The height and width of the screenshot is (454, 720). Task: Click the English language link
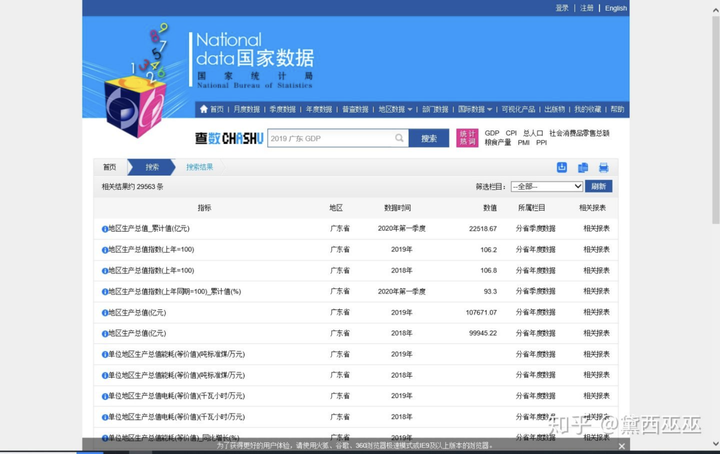point(616,8)
